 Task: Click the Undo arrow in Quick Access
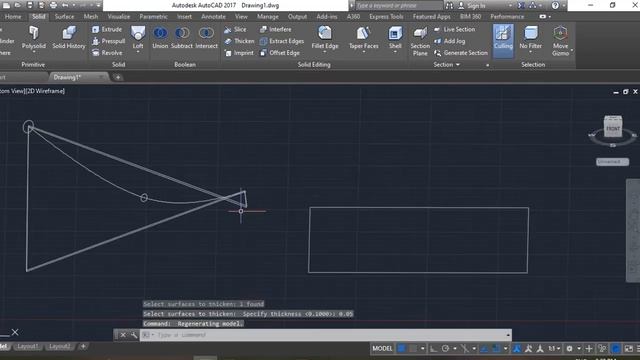coord(65,5)
